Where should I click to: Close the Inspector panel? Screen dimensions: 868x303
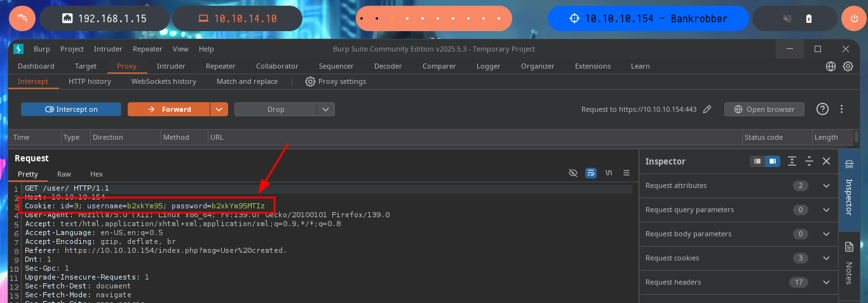(826, 161)
